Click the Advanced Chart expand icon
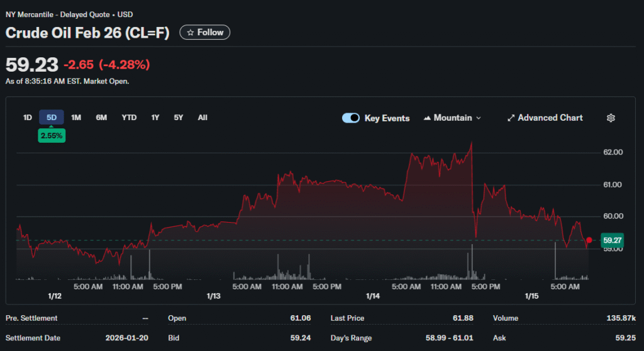 511,118
